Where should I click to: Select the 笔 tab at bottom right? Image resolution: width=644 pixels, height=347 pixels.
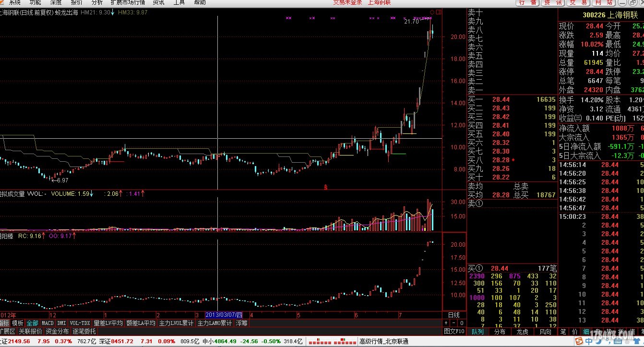(x=563, y=331)
